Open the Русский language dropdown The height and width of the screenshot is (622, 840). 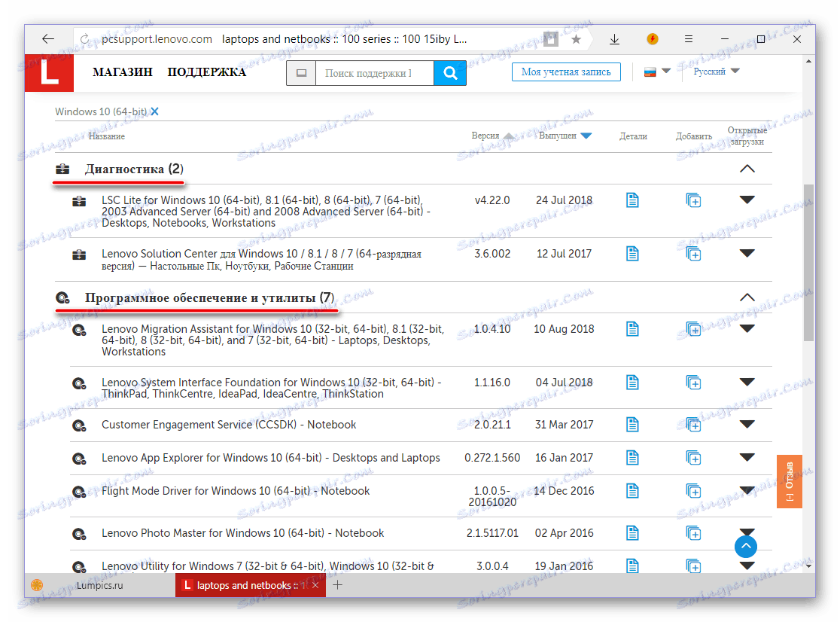717,72
